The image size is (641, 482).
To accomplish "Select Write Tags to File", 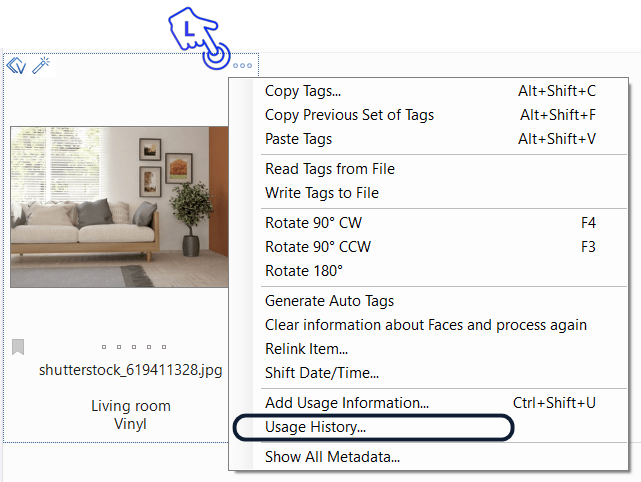I will pos(321,193).
